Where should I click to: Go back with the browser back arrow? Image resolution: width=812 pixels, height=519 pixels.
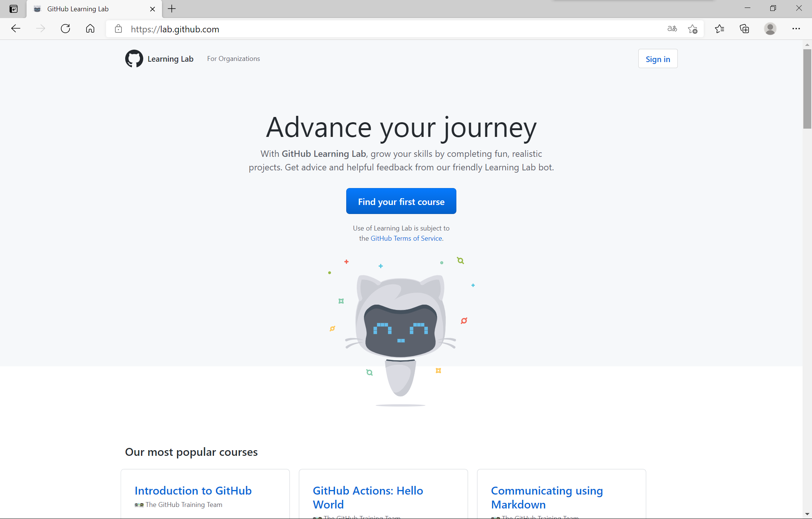pyautogui.click(x=16, y=29)
